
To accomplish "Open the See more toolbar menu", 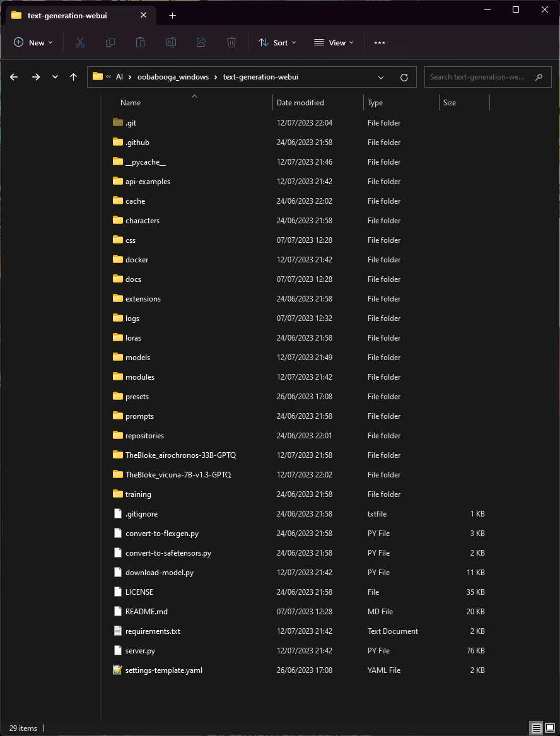I will [x=379, y=42].
